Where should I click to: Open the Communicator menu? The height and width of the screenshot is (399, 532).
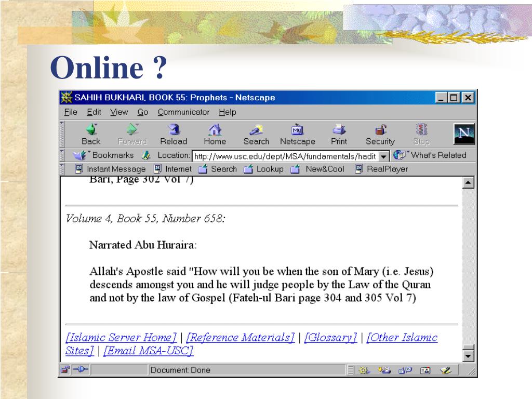tap(183, 112)
